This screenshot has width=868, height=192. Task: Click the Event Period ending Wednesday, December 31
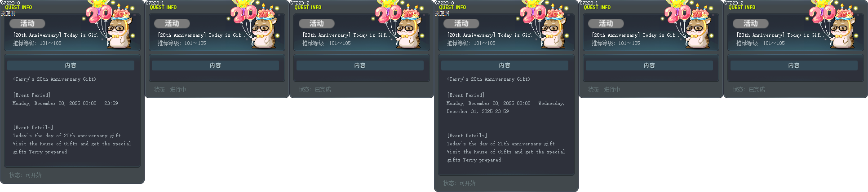pyautogui.click(x=505, y=107)
